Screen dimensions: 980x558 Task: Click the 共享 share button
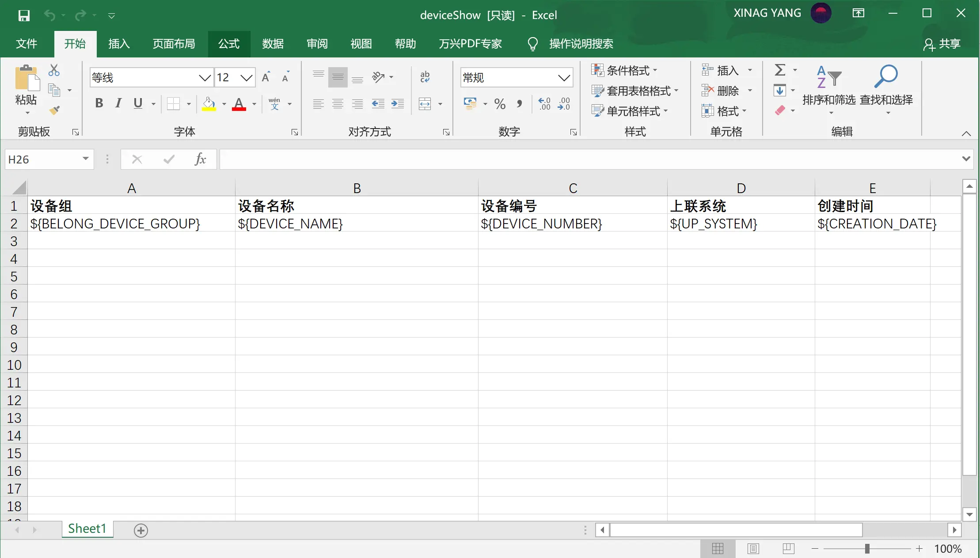[942, 44]
